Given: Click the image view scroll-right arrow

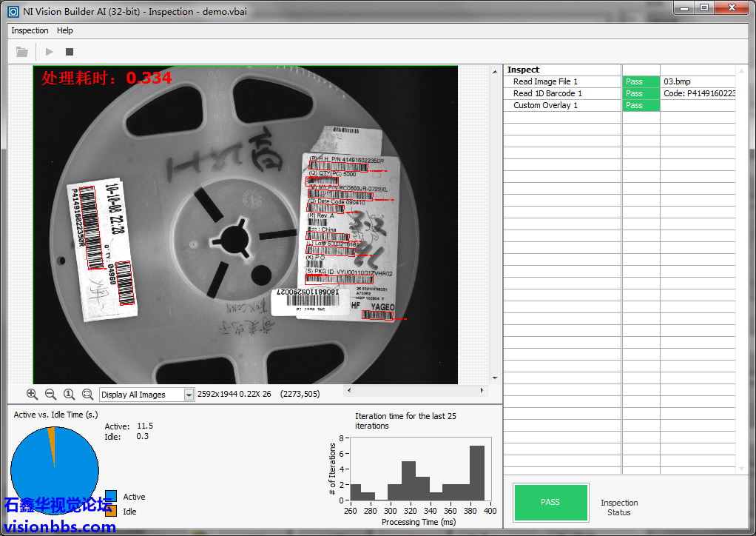Looking at the screenshot, I should [x=482, y=390].
